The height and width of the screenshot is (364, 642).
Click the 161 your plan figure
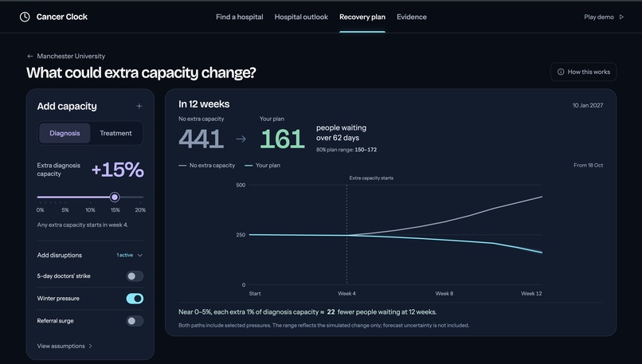282,139
